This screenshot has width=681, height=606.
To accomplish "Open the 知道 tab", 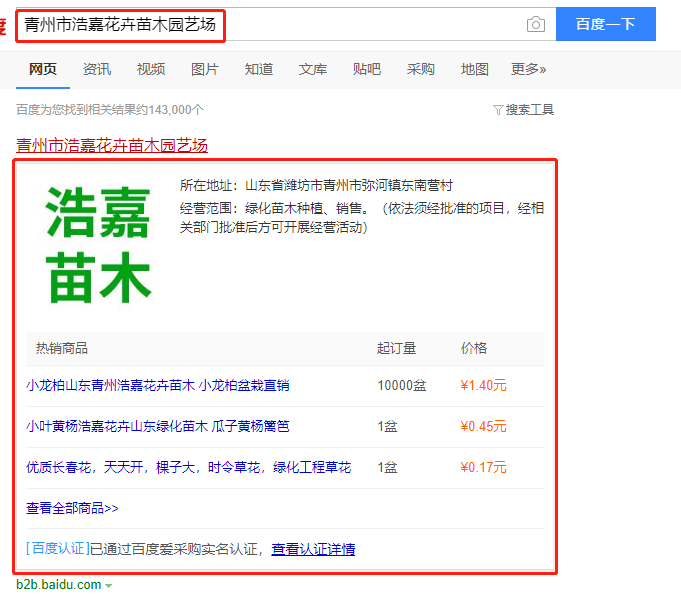I will [259, 69].
